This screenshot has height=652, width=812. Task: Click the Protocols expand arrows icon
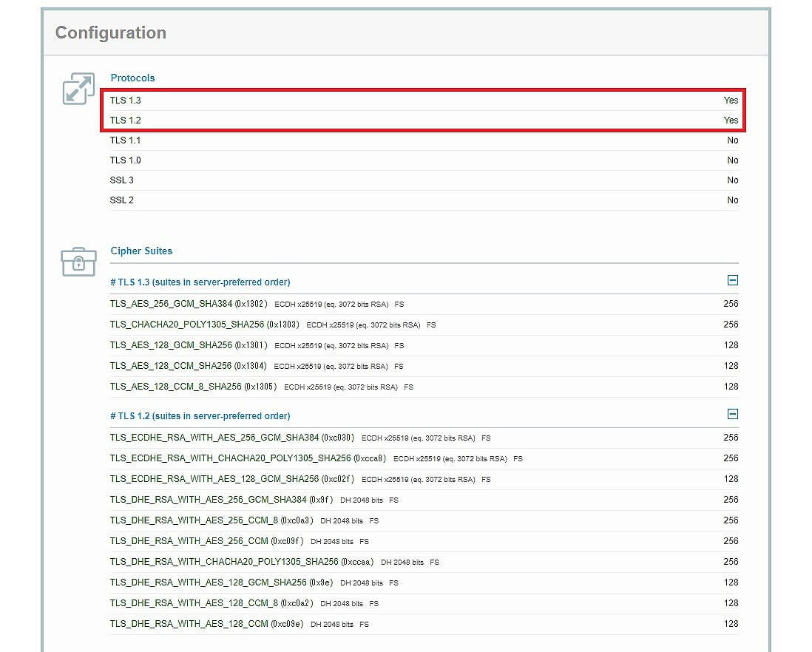78,87
